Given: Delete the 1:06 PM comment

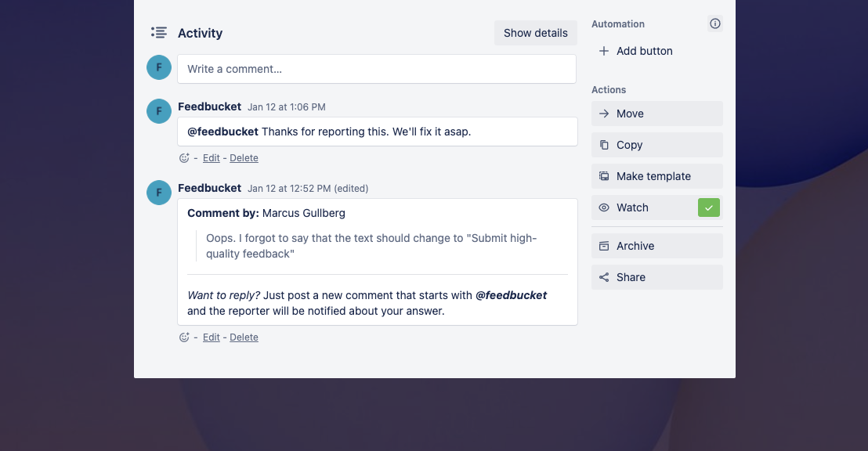Looking at the screenshot, I should [x=244, y=157].
